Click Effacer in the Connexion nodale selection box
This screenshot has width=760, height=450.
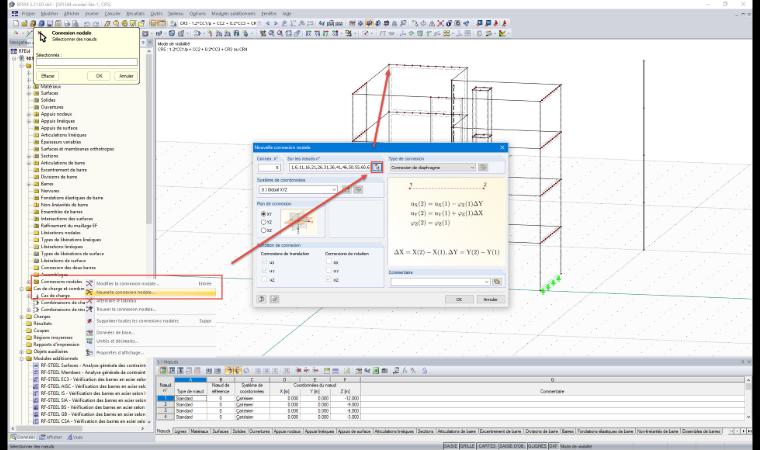coord(48,76)
